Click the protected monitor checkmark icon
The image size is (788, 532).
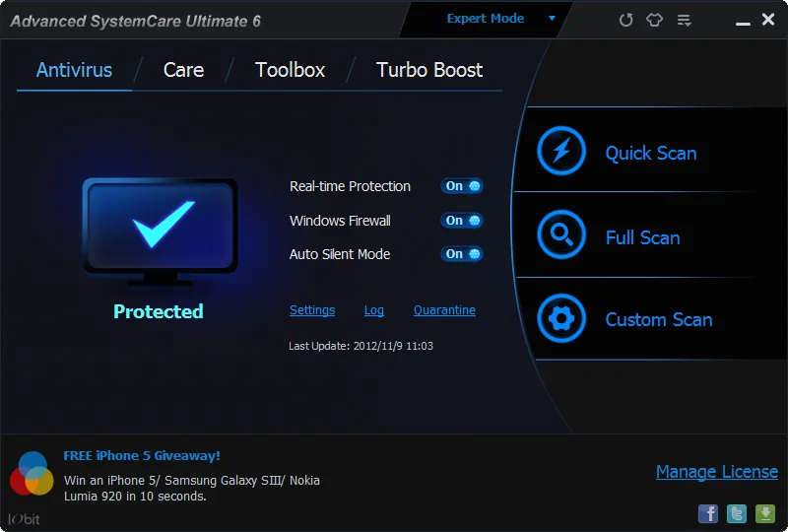pyautogui.click(x=161, y=232)
